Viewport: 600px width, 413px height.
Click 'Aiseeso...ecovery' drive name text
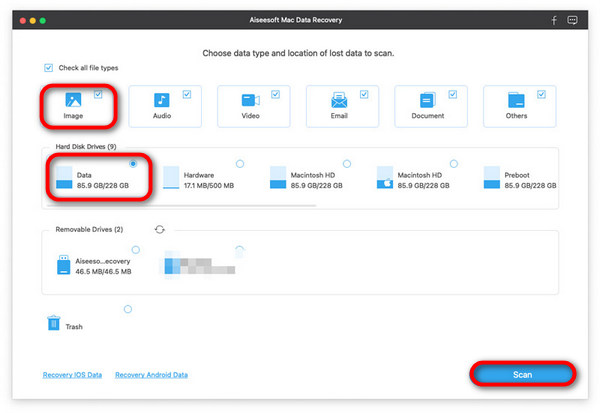coord(103,261)
